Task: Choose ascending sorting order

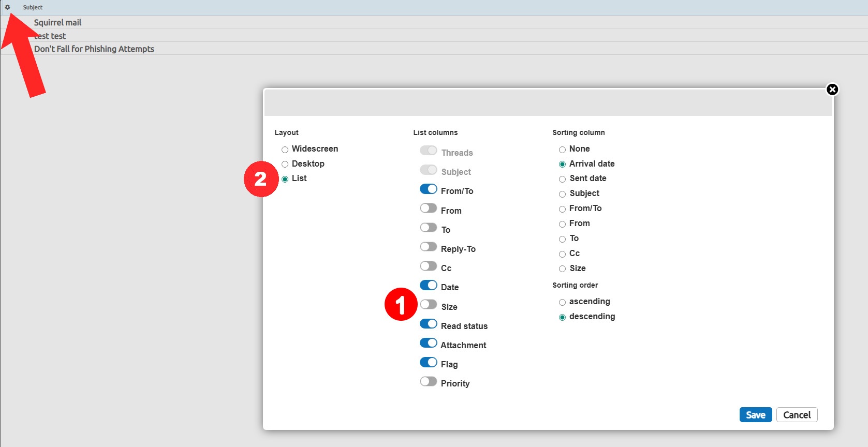Action: (x=562, y=302)
